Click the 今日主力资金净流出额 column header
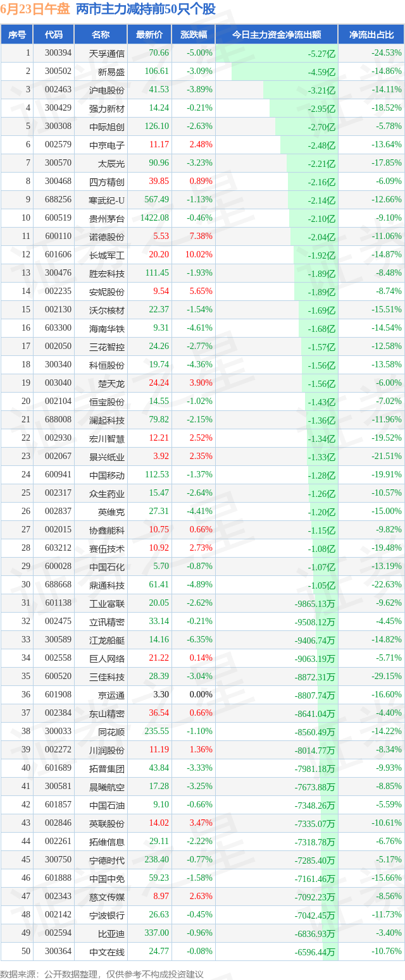The height and width of the screenshot is (980, 405). [277, 35]
